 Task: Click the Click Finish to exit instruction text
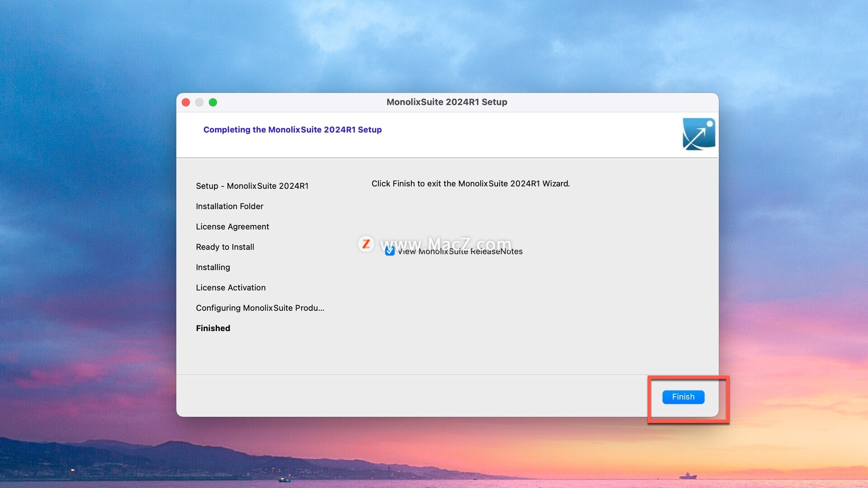pyautogui.click(x=470, y=183)
